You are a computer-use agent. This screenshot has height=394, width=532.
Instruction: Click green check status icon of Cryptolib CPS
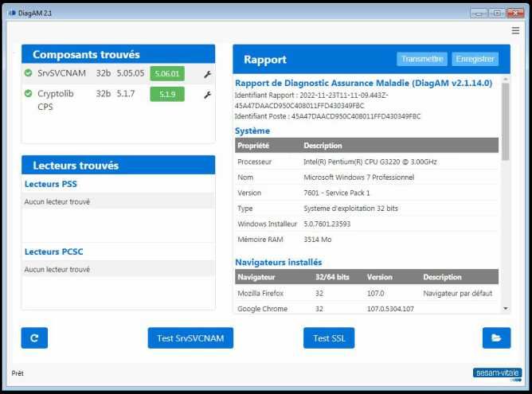pos(29,93)
